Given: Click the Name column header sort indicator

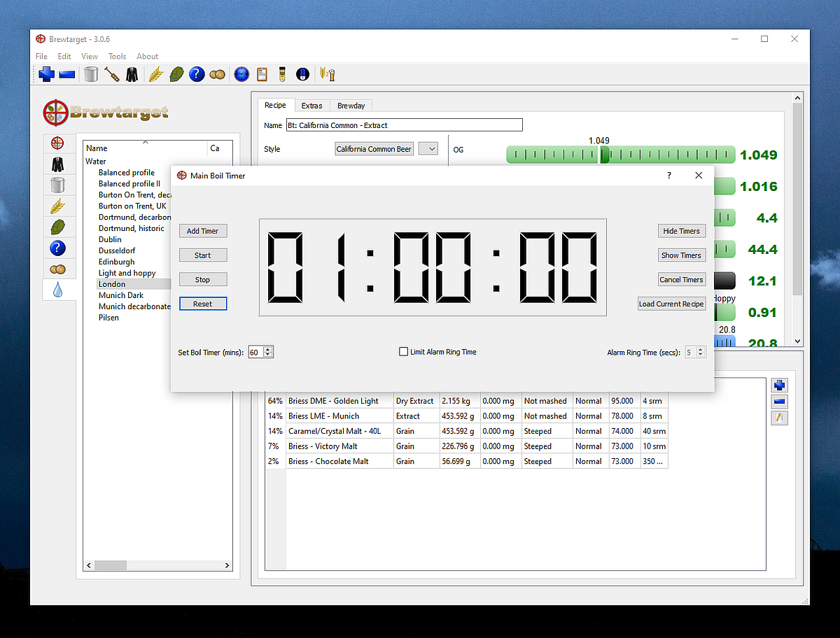Looking at the screenshot, I should (x=146, y=142).
